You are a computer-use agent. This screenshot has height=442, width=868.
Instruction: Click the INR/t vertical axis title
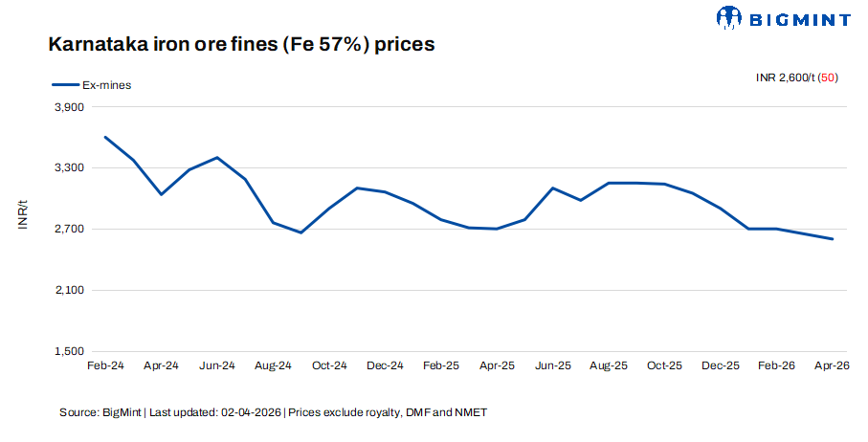tap(23, 214)
